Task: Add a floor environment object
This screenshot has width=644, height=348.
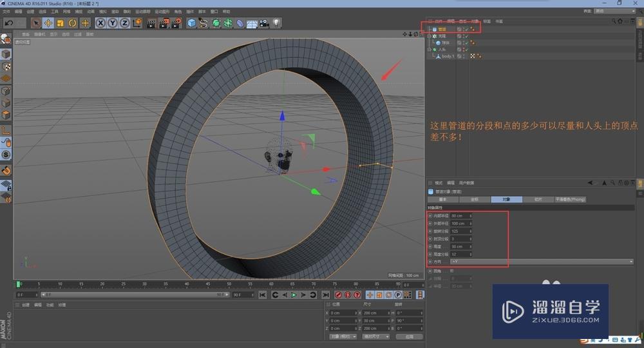Action: (252, 24)
